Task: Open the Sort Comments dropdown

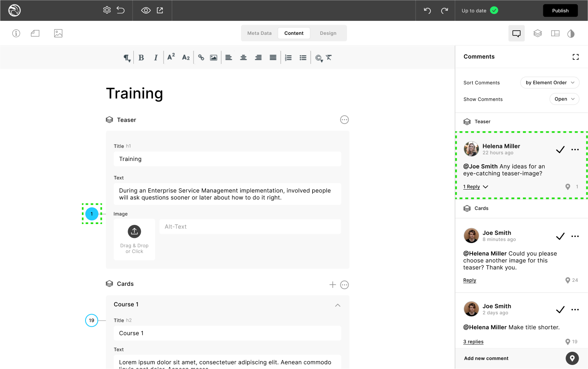Action: (550, 83)
